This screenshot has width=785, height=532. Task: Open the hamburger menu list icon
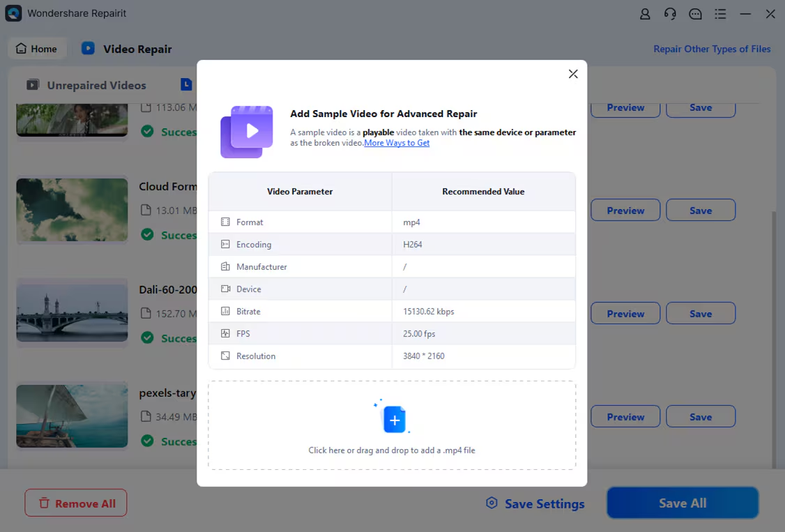pos(720,14)
